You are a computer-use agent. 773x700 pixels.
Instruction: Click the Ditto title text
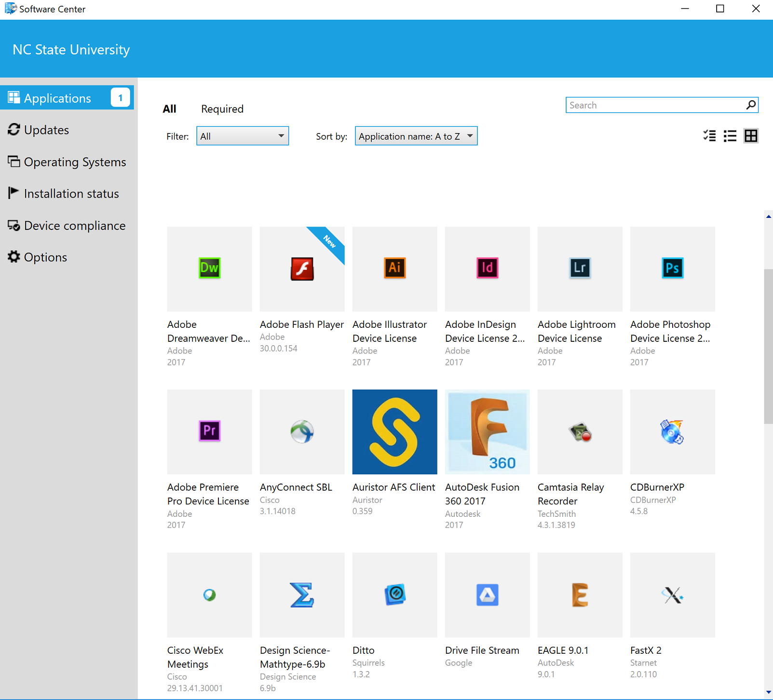coord(364,650)
